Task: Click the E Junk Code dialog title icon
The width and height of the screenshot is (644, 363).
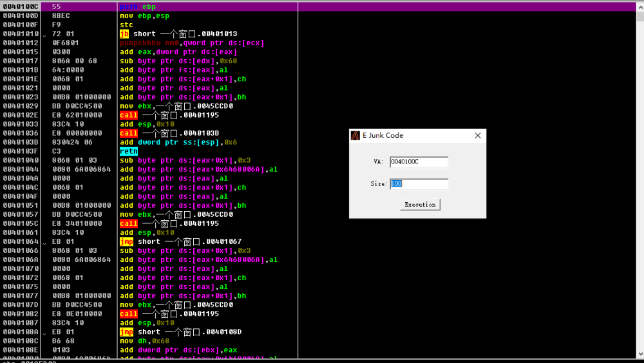Action: 355,136
